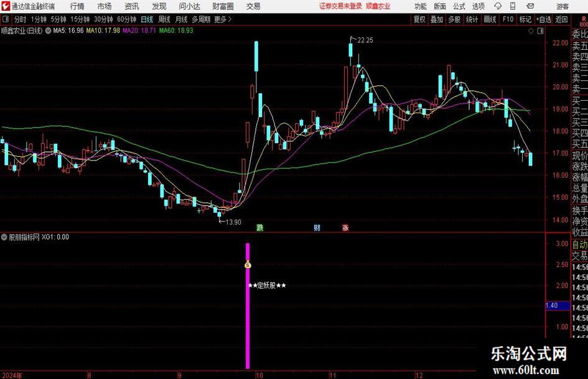
Task: Add stock with +自选 button
Action: tap(543, 19)
